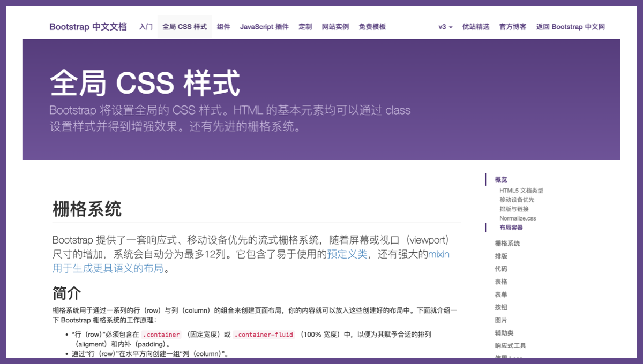Open 网站实例 in the navbar

[335, 27]
